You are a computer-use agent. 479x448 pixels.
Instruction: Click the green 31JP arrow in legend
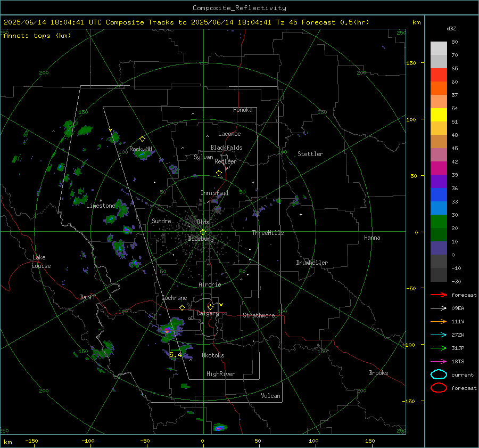pyautogui.click(x=439, y=348)
